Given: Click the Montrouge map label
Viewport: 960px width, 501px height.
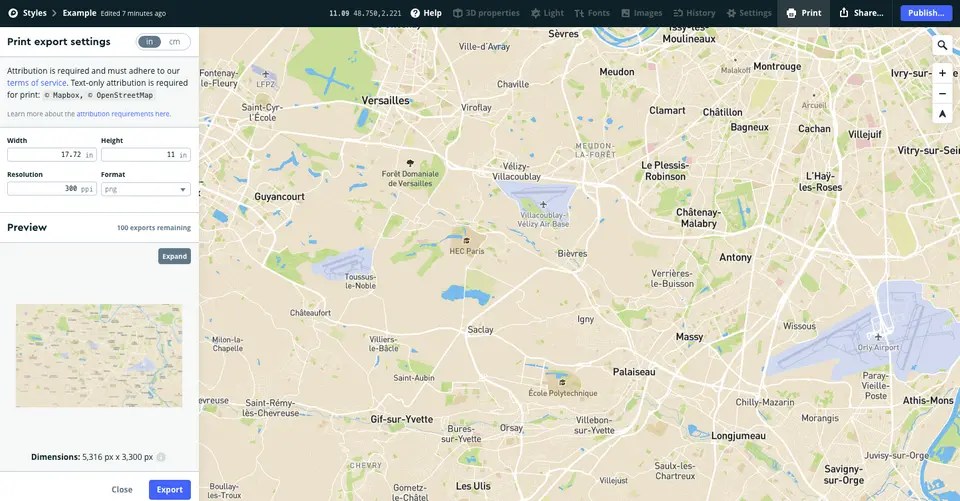Looking at the screenshot, I should 777,66.
